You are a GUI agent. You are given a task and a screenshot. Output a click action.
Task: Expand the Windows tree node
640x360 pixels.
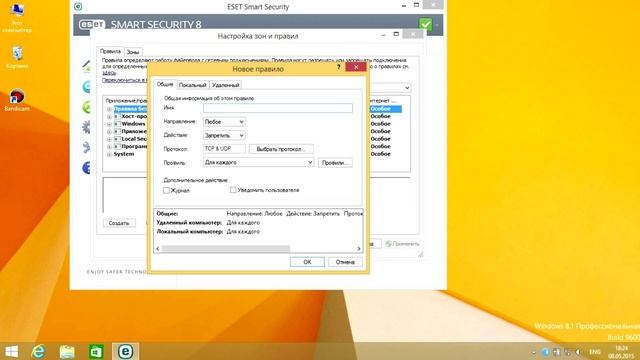point(109,124)
